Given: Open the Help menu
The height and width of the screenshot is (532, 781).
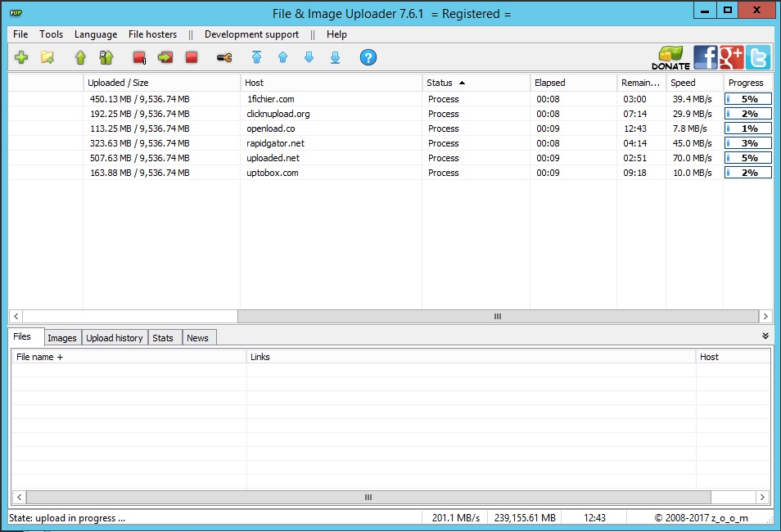Looking at the screenshot, I should point(336,34).
